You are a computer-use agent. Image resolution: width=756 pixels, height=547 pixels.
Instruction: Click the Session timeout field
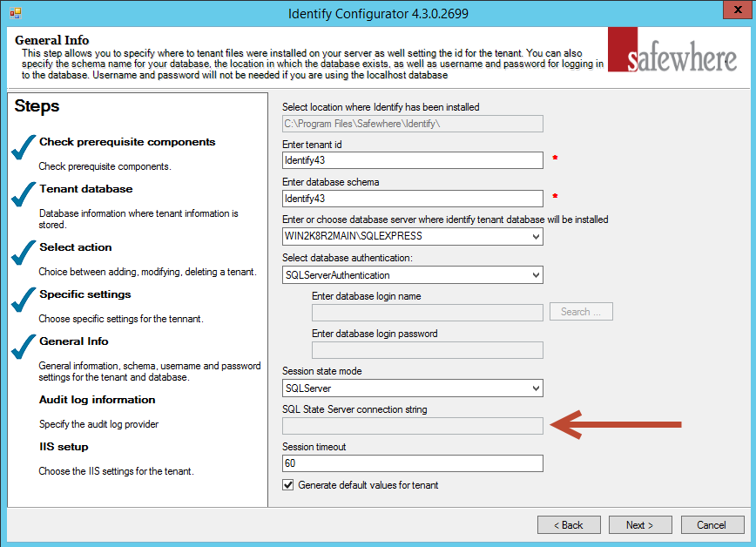coord(413,463)
